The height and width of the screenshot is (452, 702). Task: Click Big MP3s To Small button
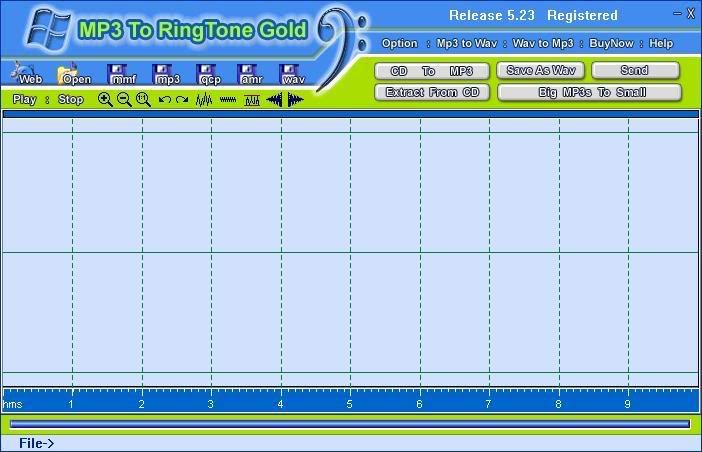pos(589,92)
